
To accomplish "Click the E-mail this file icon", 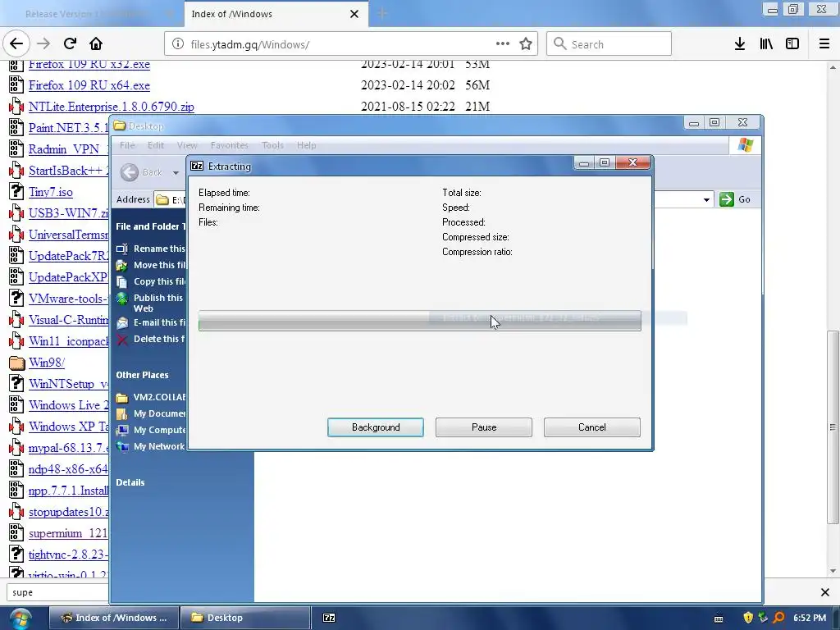I will pyautogui.click(x=122, y=322).
